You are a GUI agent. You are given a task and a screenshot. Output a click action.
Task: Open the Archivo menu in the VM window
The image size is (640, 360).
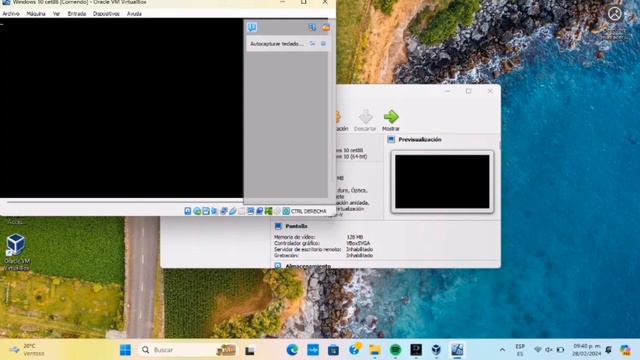pyautogui.click(x=11, y=13)
